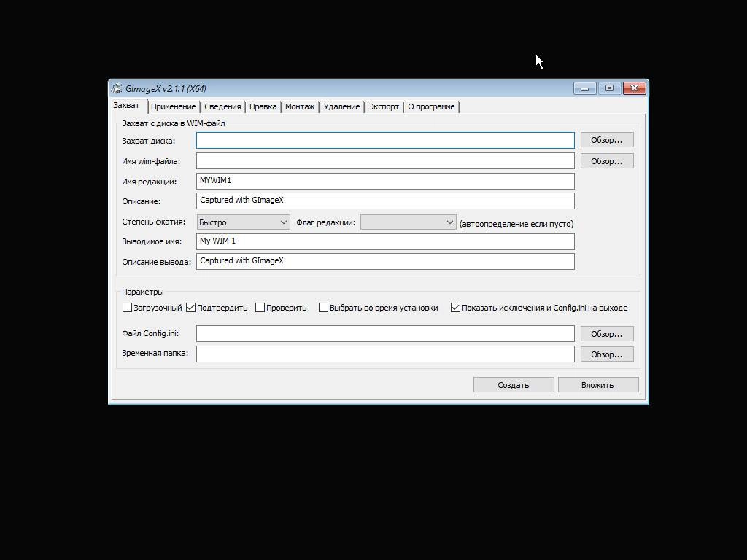Open the Применение tab
This screenshot has height=560, width=747.
pos(174,106)
